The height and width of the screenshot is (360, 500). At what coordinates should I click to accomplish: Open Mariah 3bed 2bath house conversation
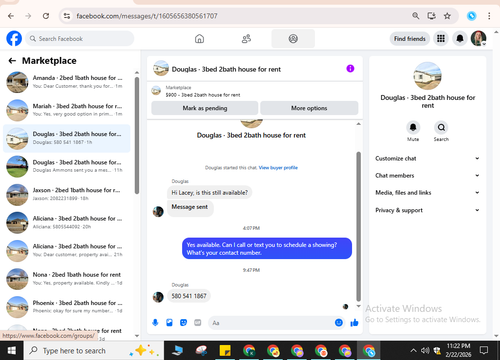pyautogui.click(x=67, y=110)
